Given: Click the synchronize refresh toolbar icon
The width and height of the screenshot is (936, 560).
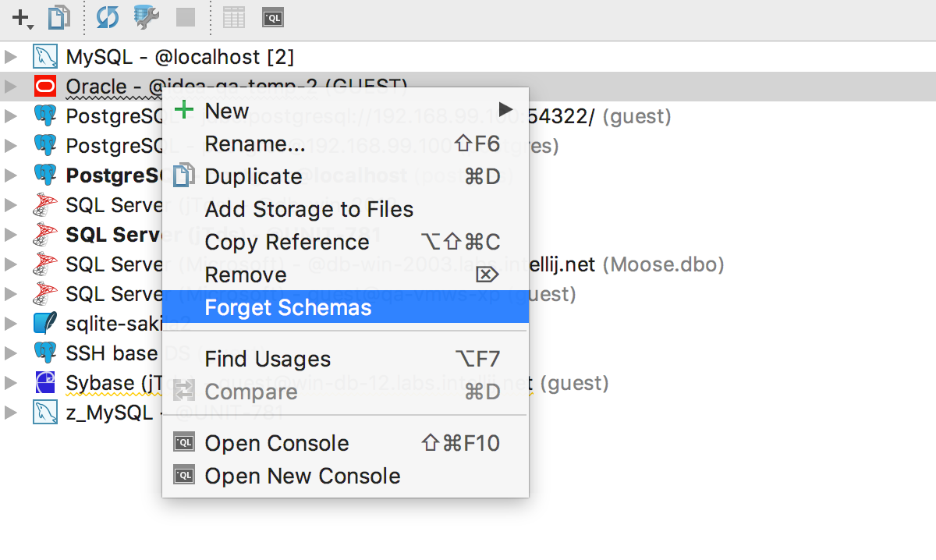Looking at the screenshot, I should [108, 17].
